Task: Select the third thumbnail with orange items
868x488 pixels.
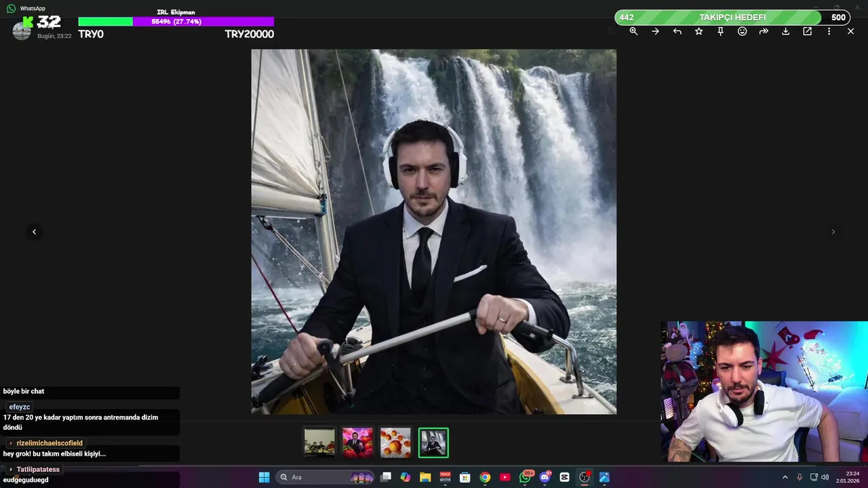Action: tap(395, 443)
